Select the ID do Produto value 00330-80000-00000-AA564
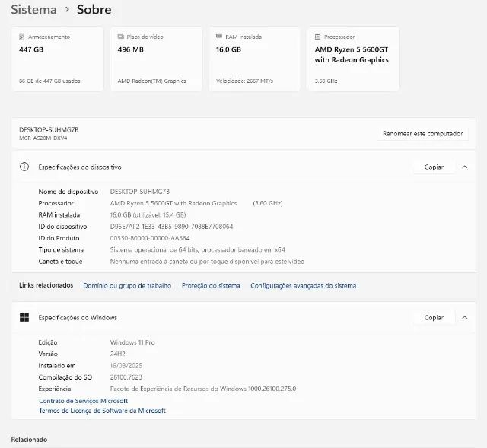The image size is (487, 448). click(150, 238)
